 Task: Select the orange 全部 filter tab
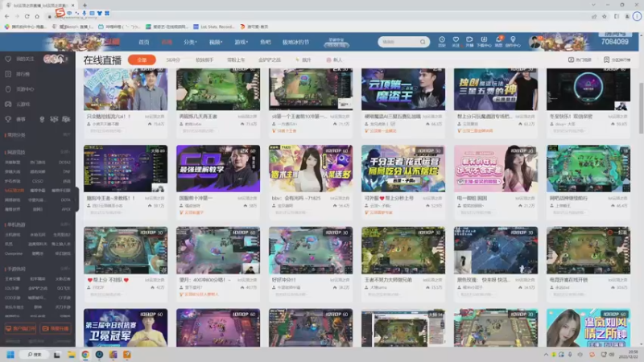coord(142,60)
